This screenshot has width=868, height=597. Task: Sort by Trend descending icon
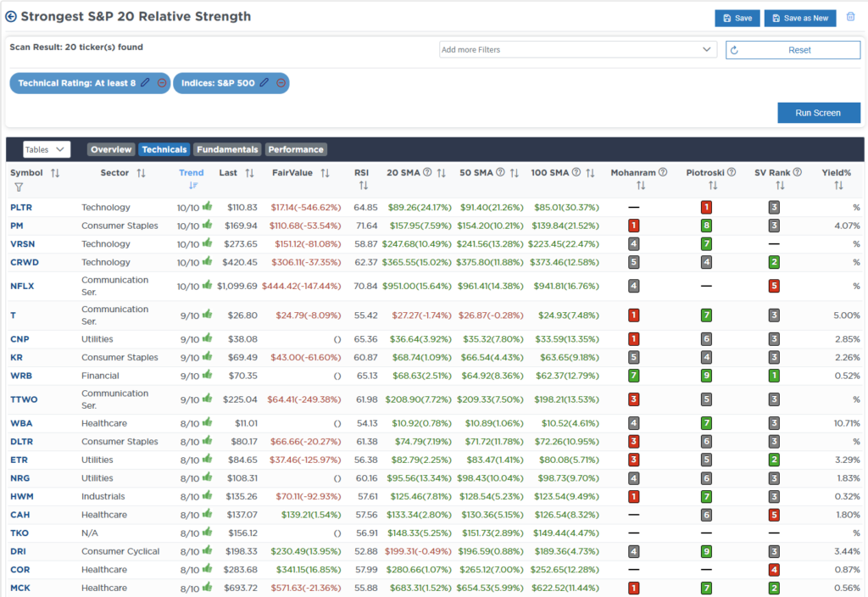(192, 186)
